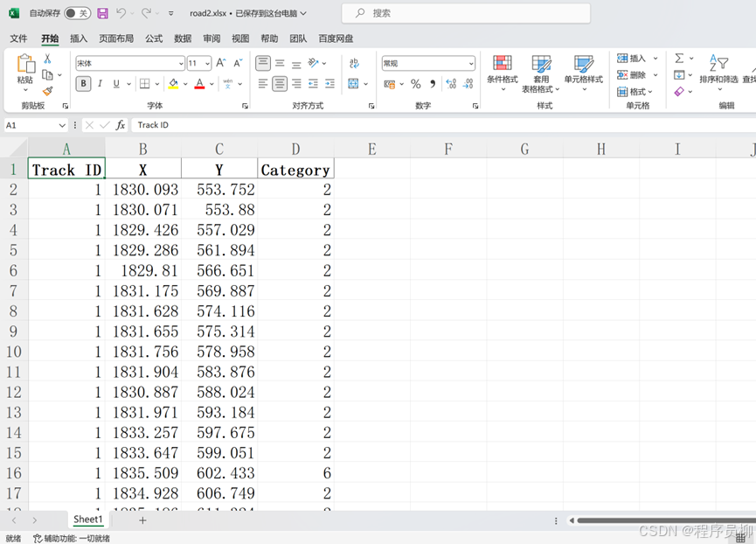This screenshot has height=544, width=756.
Task: Select top vertical alignment
Action: click(263, 63)
